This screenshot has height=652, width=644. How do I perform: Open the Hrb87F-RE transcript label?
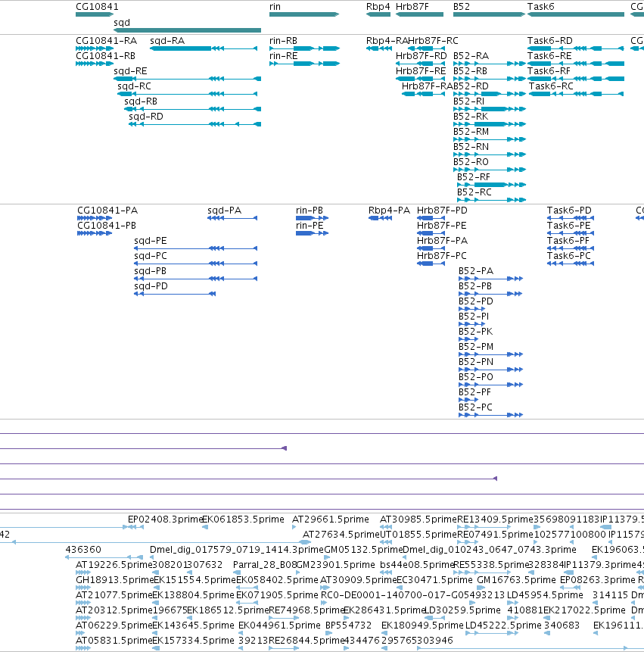[x=421, y=70]
